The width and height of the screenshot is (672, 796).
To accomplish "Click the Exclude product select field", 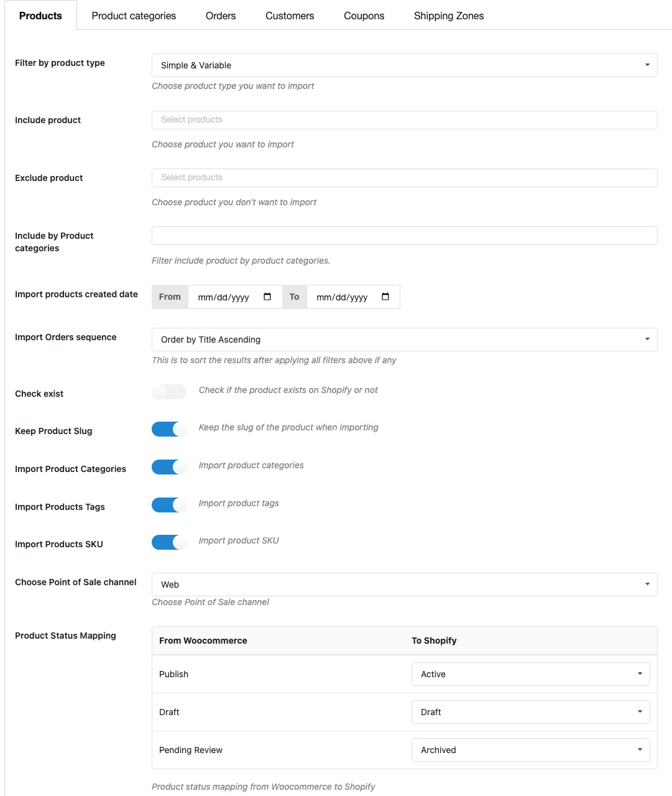I will (404, 178).
